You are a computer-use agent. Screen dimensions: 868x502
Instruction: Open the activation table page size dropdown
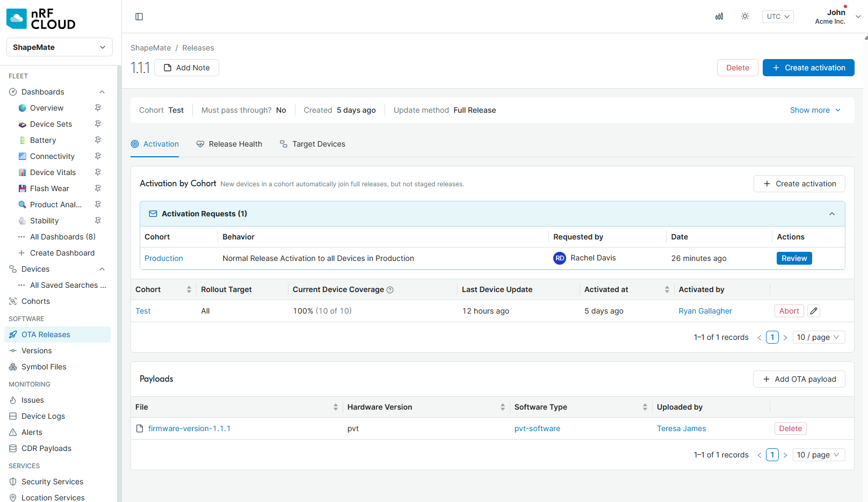819,337
